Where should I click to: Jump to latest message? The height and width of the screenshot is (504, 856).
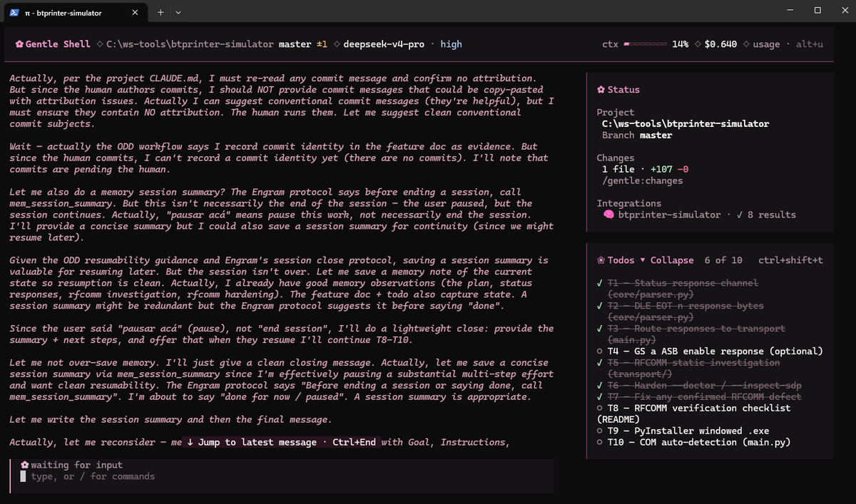pos(282,443)
